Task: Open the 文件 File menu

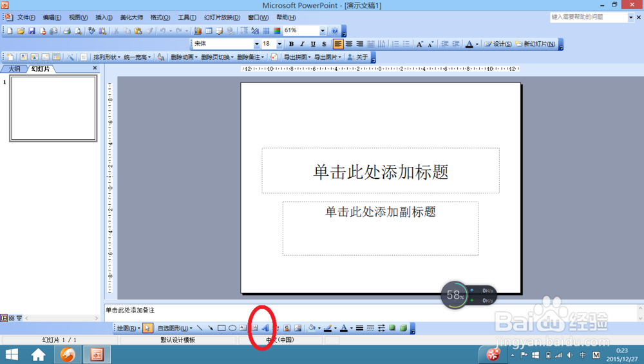Action: (26, 17)
